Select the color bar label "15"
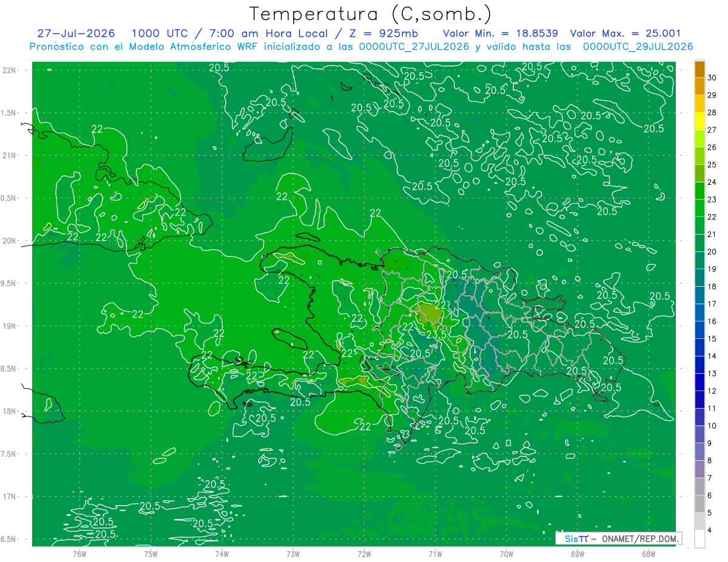This screenshot has width=728, height=562. coord(713,338)
